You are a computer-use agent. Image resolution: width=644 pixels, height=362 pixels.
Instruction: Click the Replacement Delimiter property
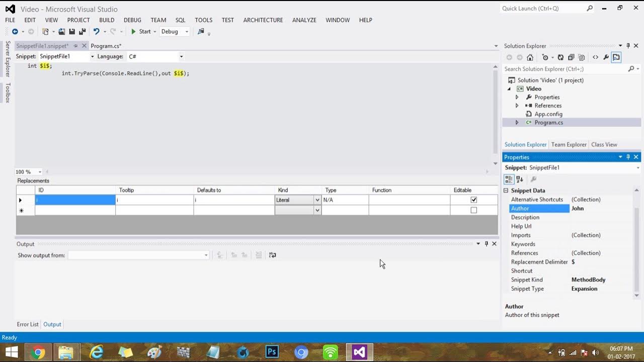click(539, 262)
